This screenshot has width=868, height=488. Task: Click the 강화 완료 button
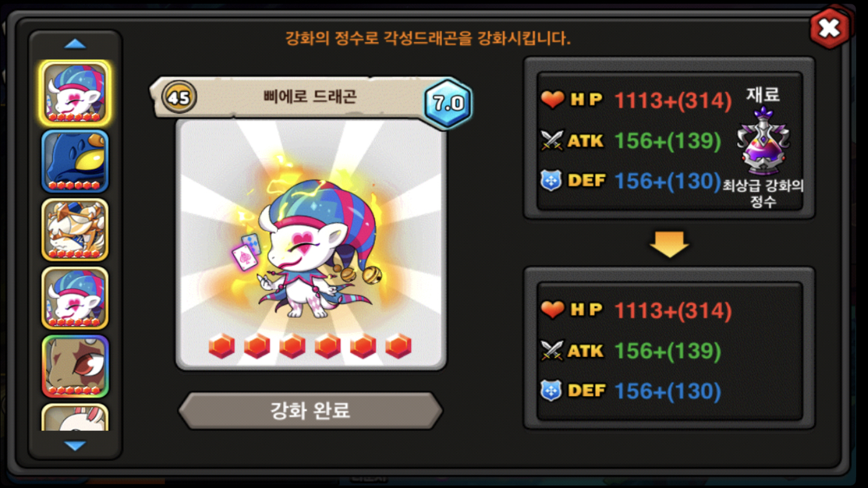(x=310, y=410)
